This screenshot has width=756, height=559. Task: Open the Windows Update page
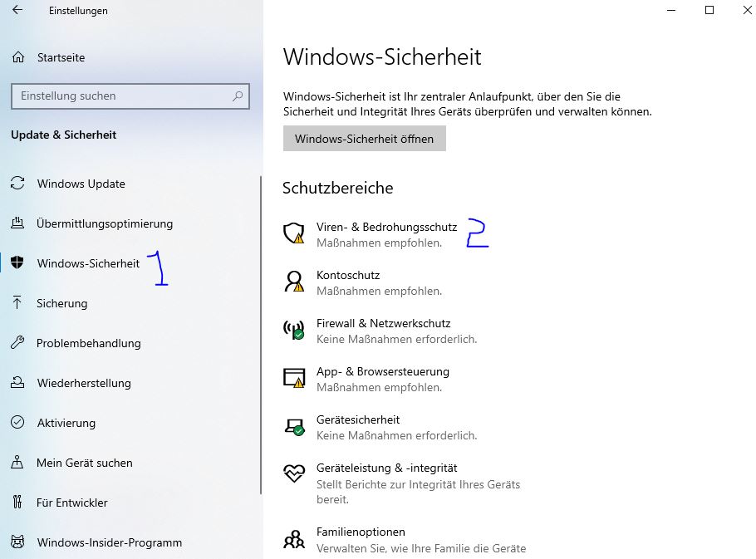pyautogui.click(x=81, y=184)
